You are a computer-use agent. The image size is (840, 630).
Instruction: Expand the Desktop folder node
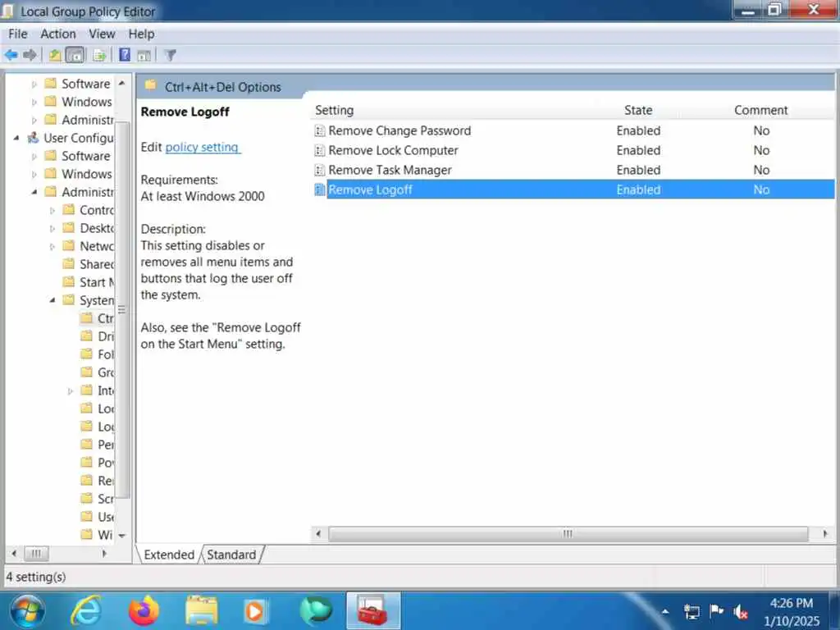(52, 229)
